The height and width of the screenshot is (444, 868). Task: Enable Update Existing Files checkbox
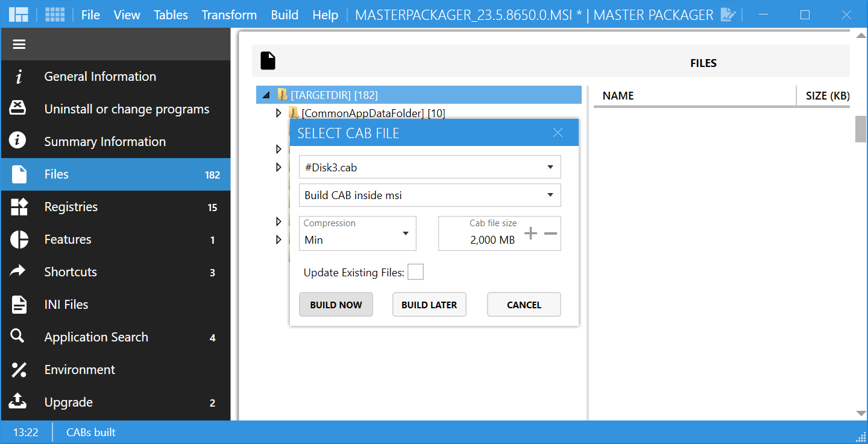coord(415,272)
